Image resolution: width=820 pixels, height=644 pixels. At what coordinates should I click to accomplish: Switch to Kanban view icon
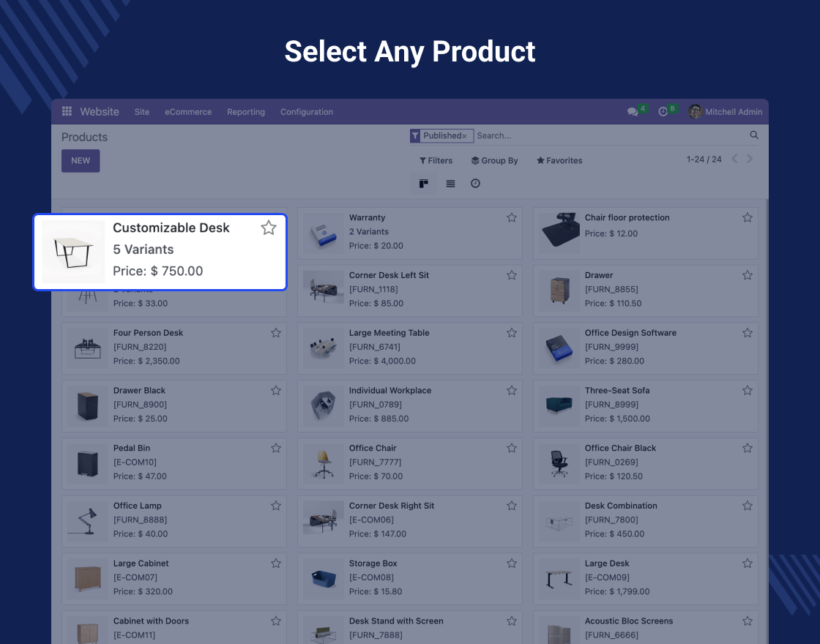[424, 184]
